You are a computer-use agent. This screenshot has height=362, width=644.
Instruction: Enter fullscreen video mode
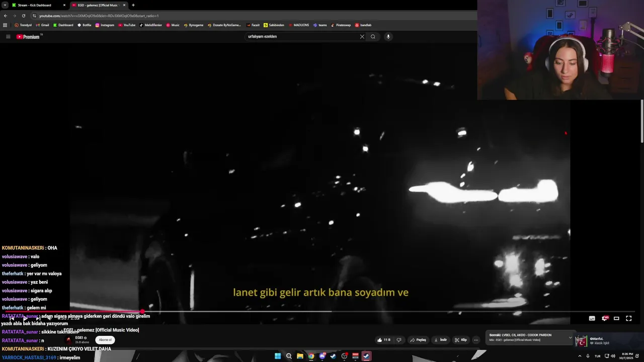629,318
